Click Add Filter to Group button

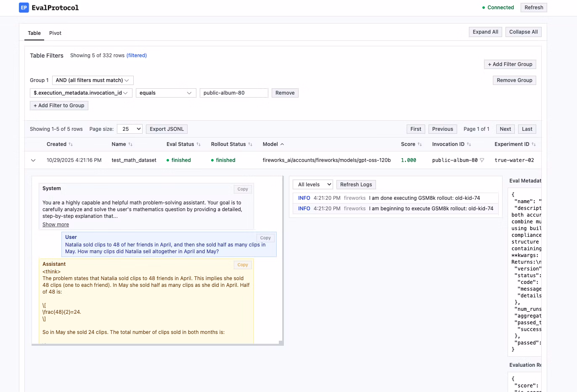pos(59,106)
